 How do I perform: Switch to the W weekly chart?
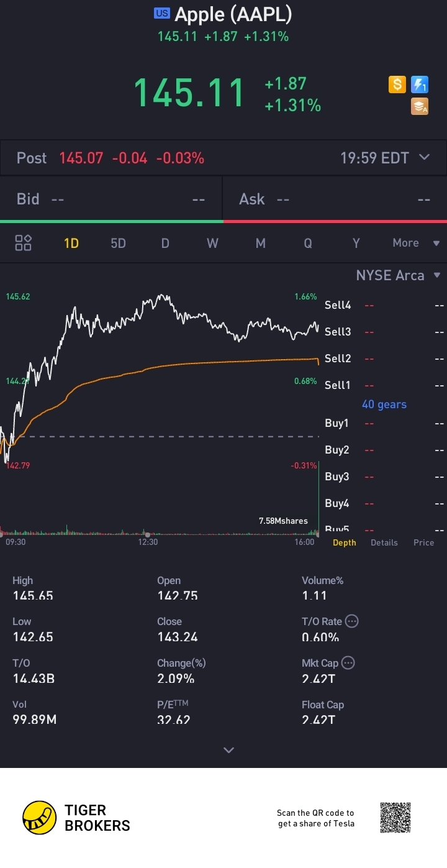tap(212, 243)
